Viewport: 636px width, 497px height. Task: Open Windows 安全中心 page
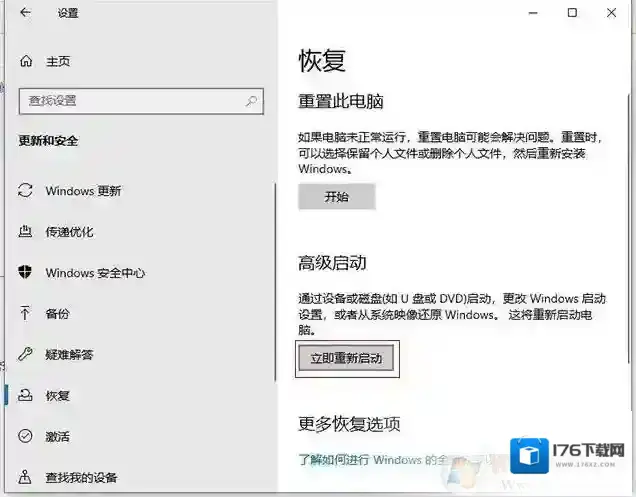point(95,273)
